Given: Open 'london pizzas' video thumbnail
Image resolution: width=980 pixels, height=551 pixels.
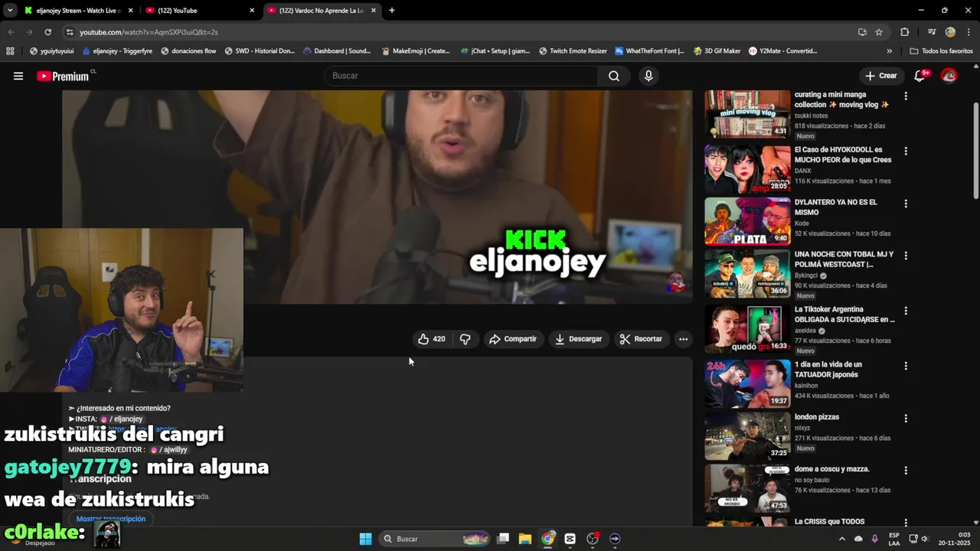Looking at the screenshot, I should point(747,436).
